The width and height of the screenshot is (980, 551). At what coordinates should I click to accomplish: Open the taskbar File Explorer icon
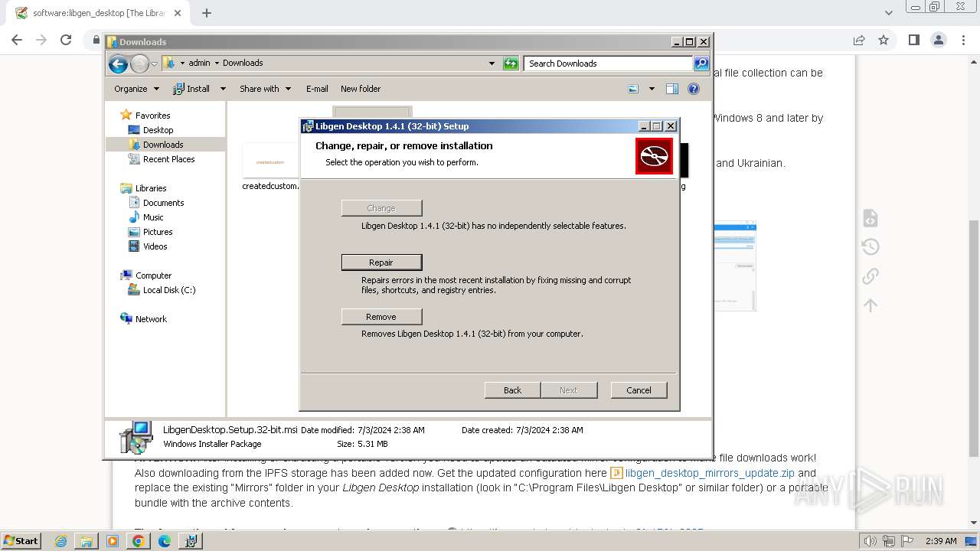coord(87,541)
